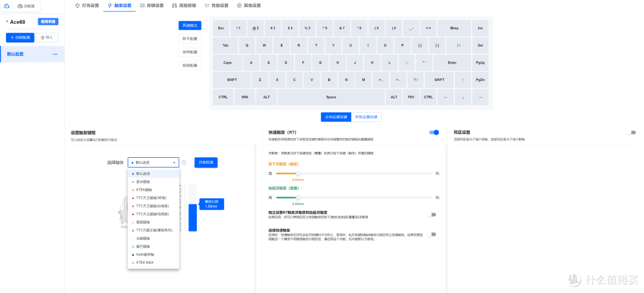This screenshot has width=644, height=293.
Task: Click the left arrow key on keyboard
Action: [x=445, y=97]
